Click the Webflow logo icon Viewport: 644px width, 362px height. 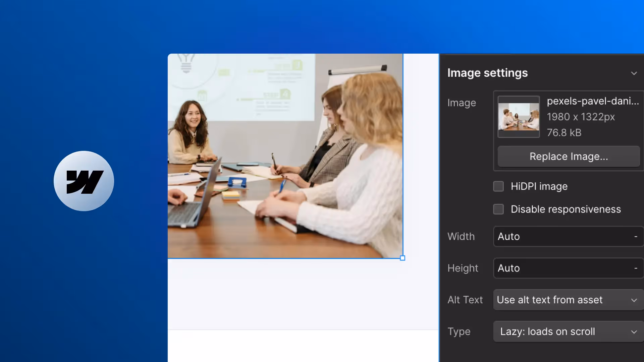(84, 181)
